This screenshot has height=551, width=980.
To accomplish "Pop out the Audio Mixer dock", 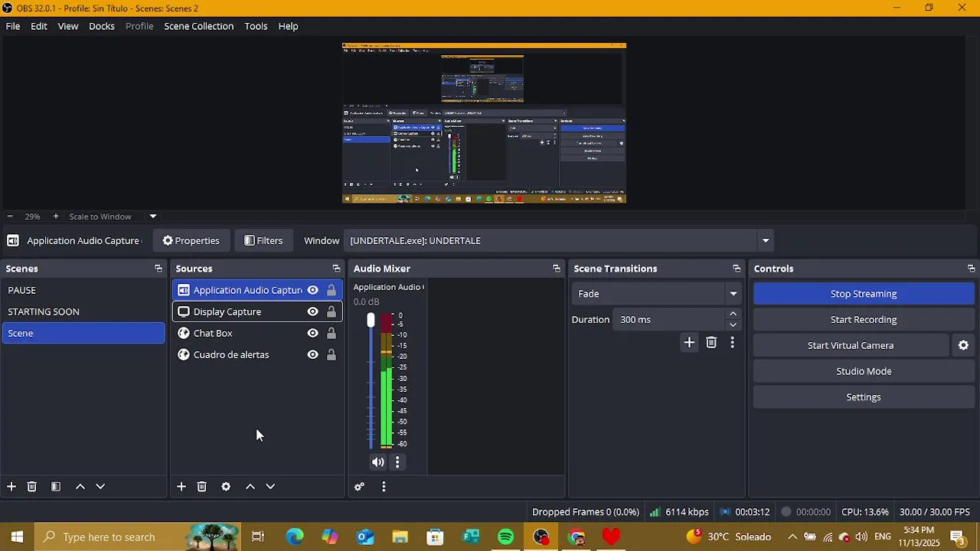I will (x=557, y=269).
